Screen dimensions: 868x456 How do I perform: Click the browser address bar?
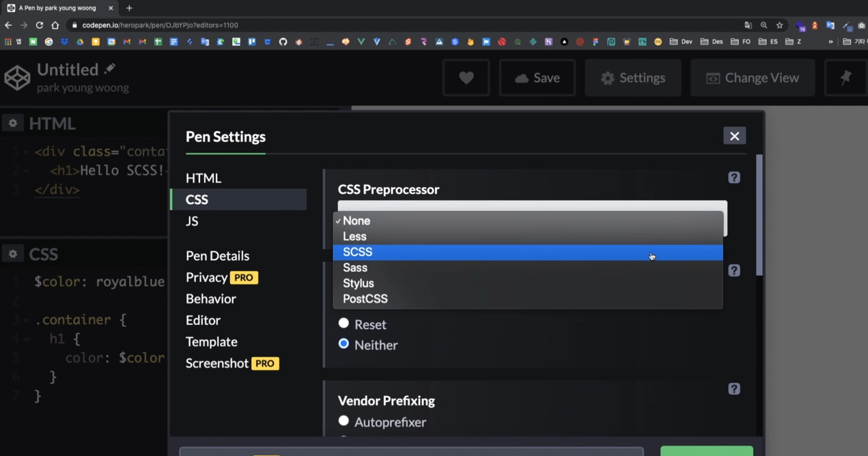point(403,25)
